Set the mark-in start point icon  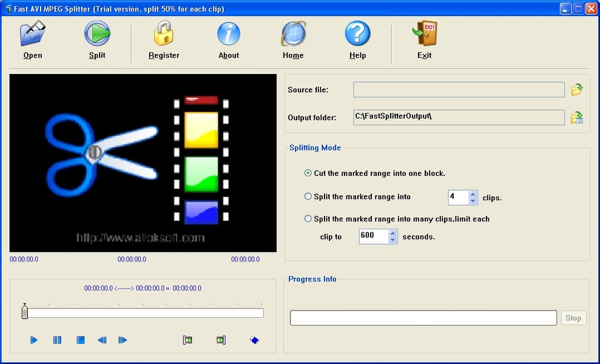[x=187, y=340]
